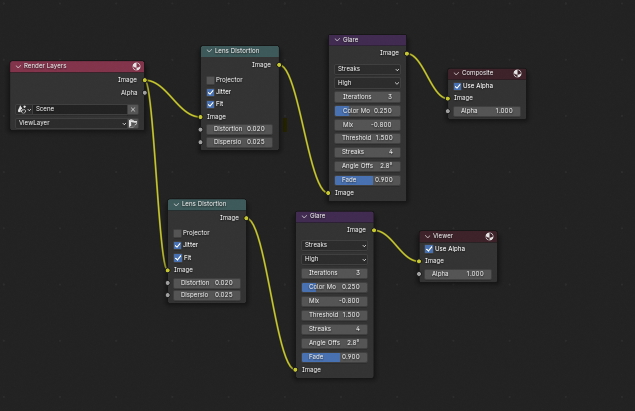Collapse the upper Glare node
This screenshot has width=635, height=411.
(x=337, y=40)
